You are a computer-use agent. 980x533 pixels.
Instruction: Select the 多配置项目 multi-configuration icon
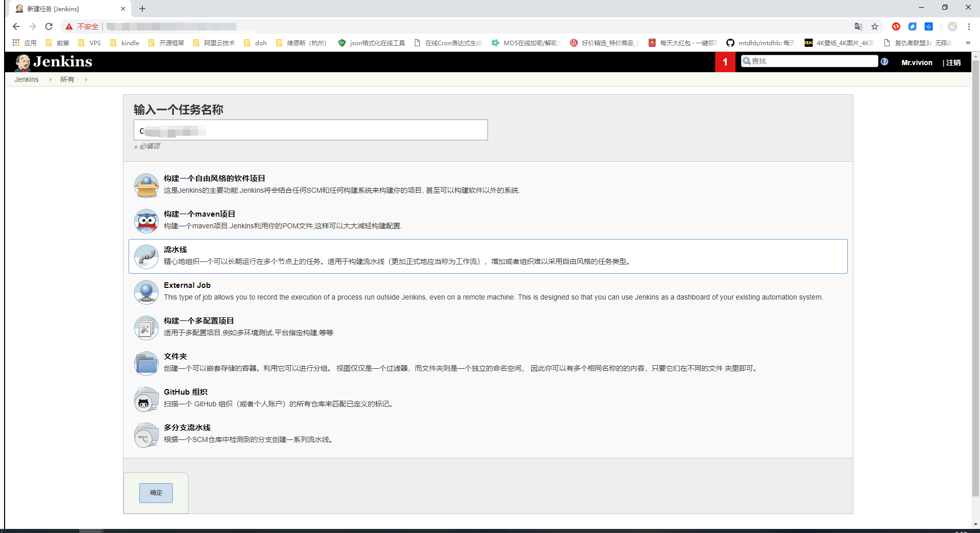tap(146, 328)
